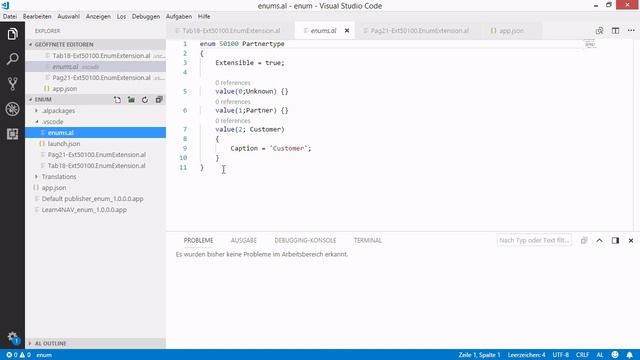The image size is (640, 360).
Task: Change indentation via Leerzeichen: 4
Action: tap(527, 355)
